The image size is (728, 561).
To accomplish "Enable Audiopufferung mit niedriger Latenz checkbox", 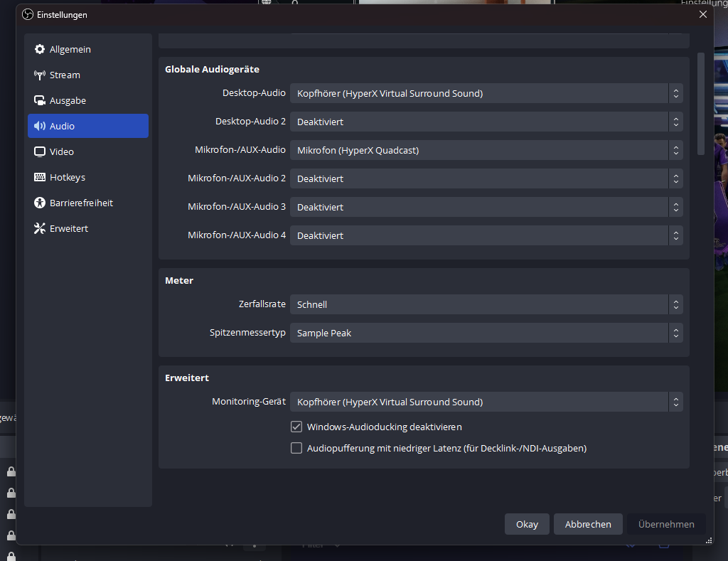I will [296, 449].
